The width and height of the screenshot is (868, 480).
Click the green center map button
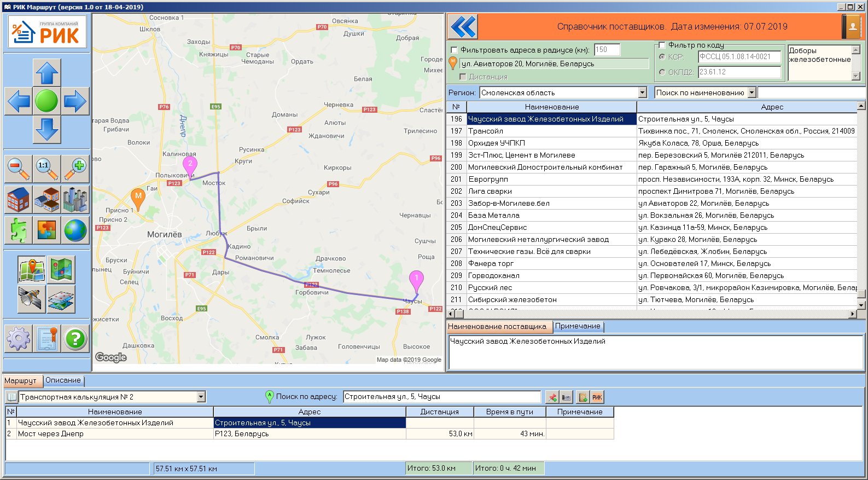tap(46, 101)
